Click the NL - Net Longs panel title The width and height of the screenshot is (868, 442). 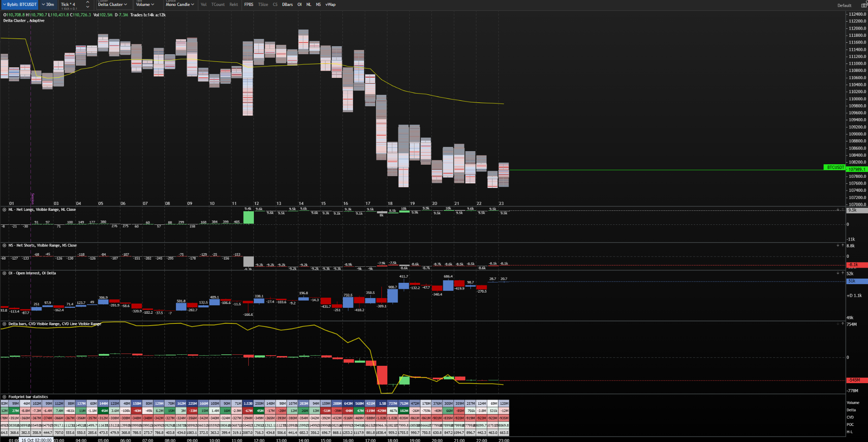pos(42,210)
